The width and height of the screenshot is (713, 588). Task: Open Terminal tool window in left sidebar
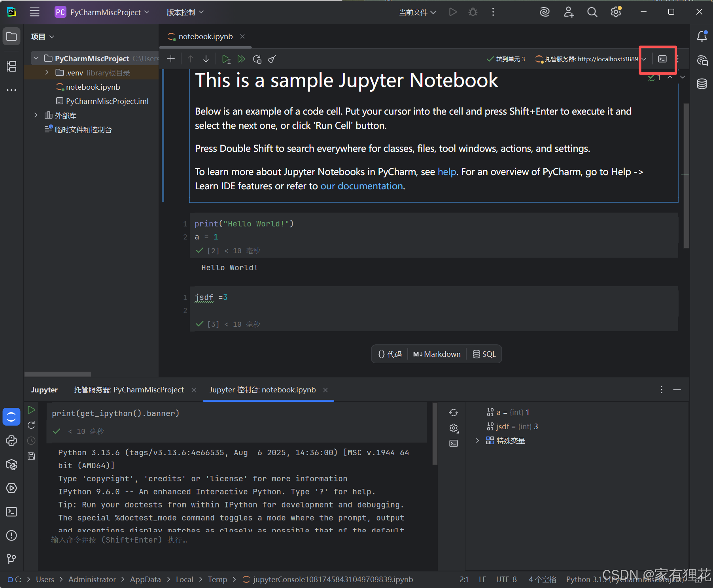tap(11, 512)
